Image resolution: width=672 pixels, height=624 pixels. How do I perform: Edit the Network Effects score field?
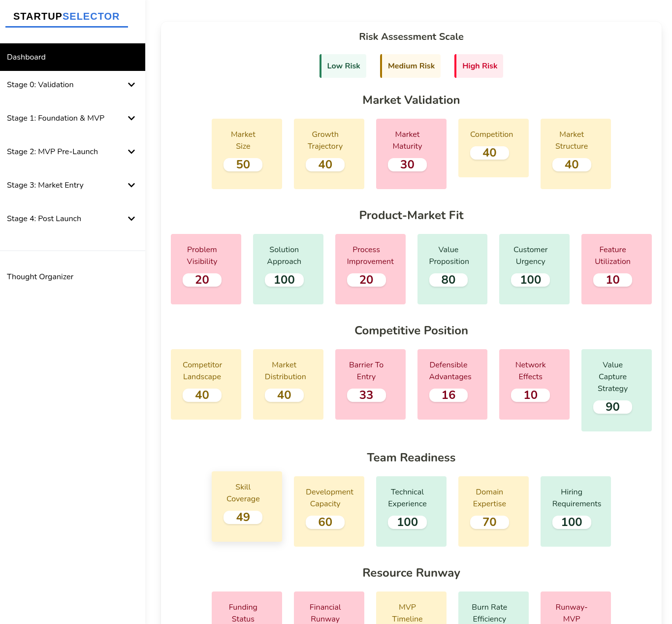530,395
